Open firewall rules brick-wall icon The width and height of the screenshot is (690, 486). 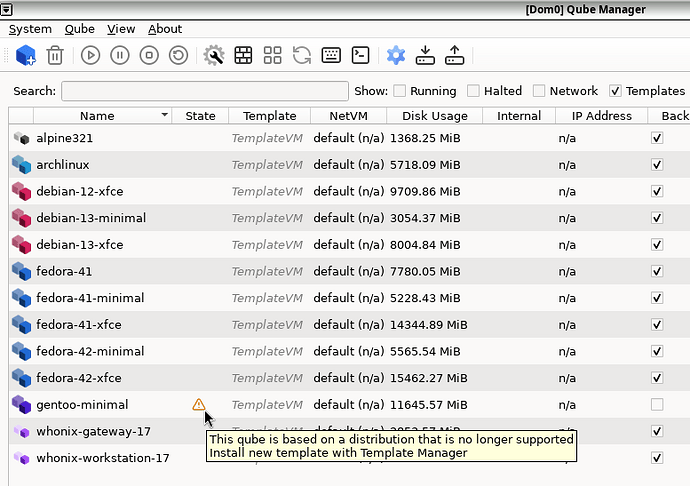tap(243, 55)
